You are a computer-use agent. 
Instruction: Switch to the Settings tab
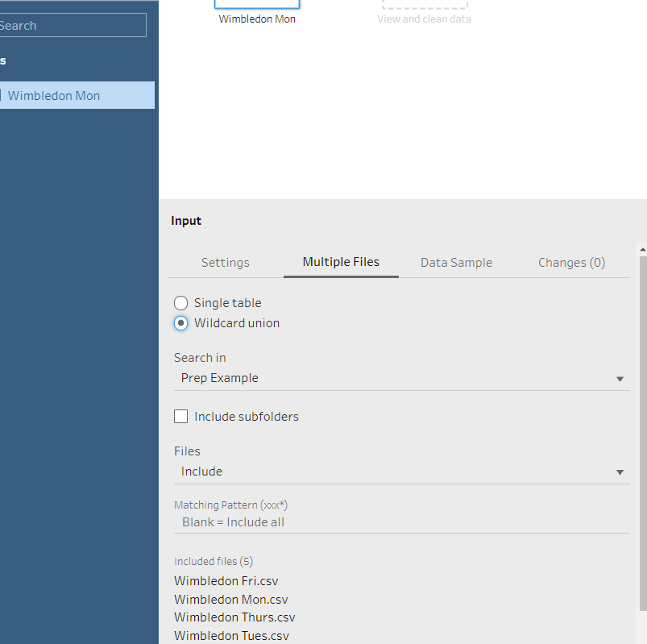tap(226, 263)
